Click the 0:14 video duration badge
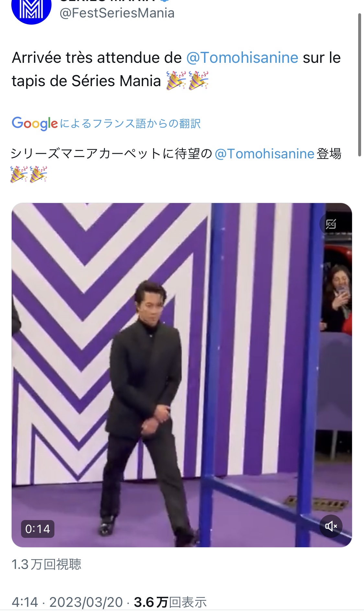The image size is (364, 612). point(38,529)
